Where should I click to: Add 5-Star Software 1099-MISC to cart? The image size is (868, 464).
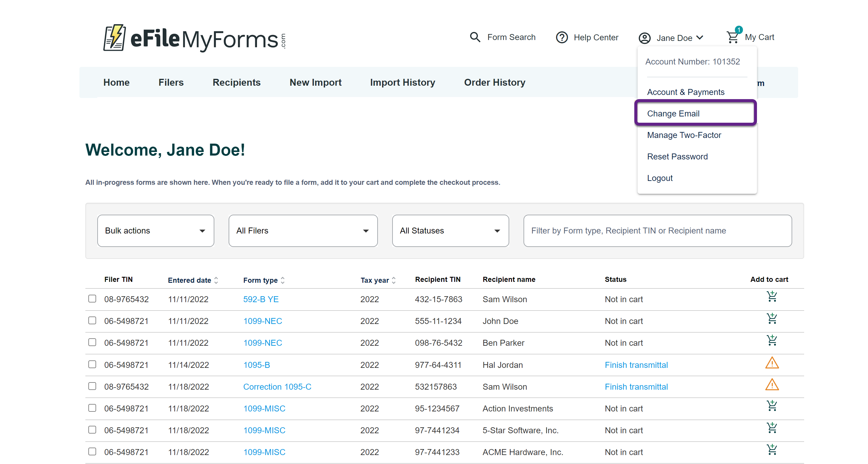[772, 428]
